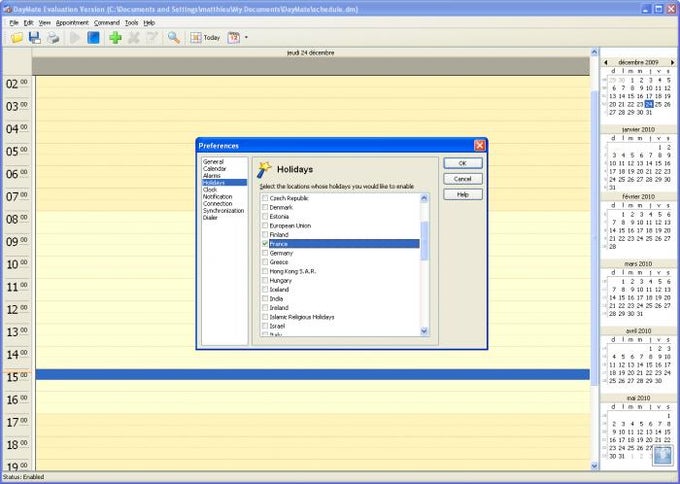Click the grayed delete X toolbar icon
Screen dimensions: 680x484
[x=134, y=38]
